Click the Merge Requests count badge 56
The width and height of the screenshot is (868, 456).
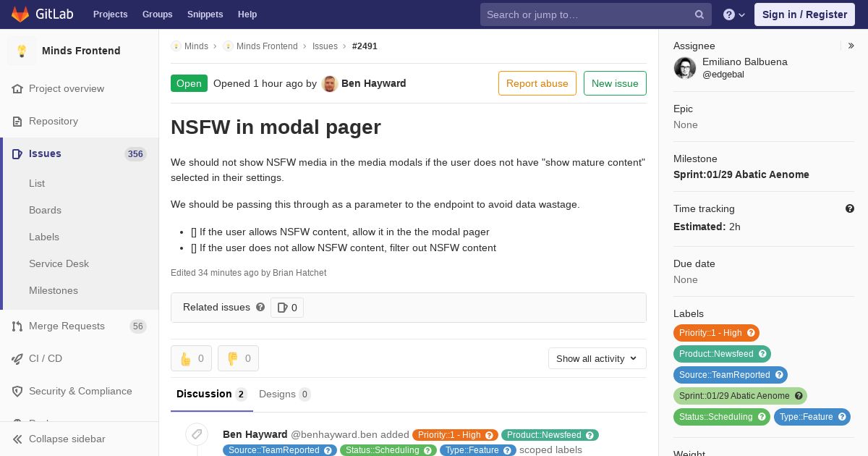click(138, 326)
